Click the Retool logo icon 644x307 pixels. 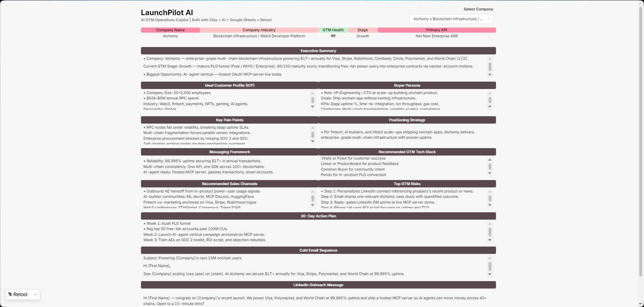tap(10, 295)
